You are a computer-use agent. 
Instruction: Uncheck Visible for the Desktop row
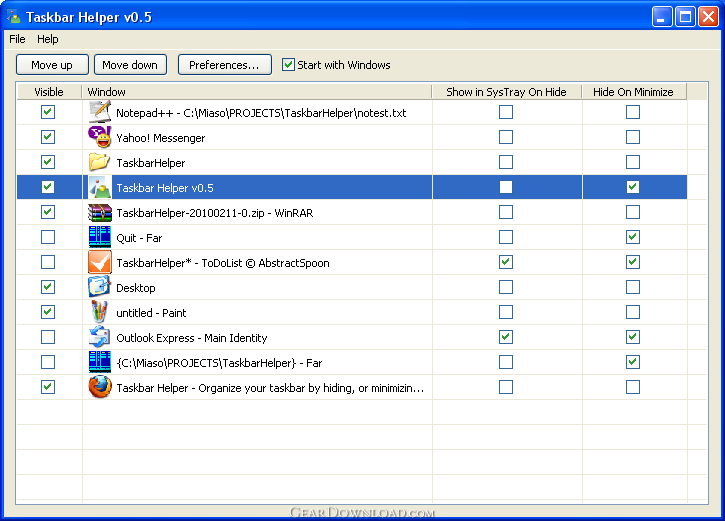48,287
